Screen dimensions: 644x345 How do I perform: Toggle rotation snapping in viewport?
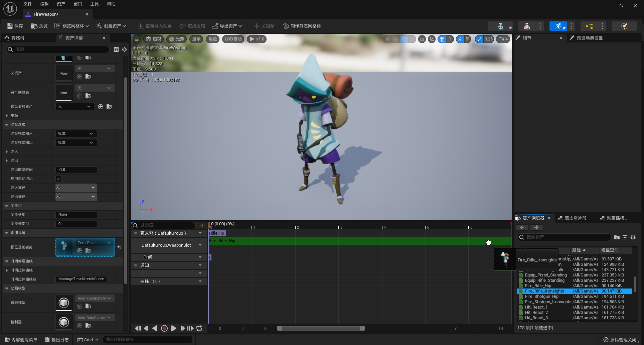460,39
